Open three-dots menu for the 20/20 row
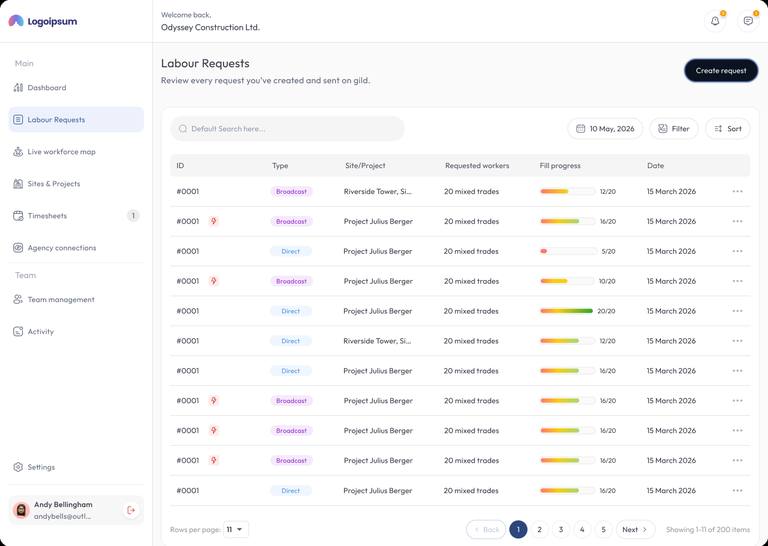This screenshot has width=768, height=546. pos(737,311)
